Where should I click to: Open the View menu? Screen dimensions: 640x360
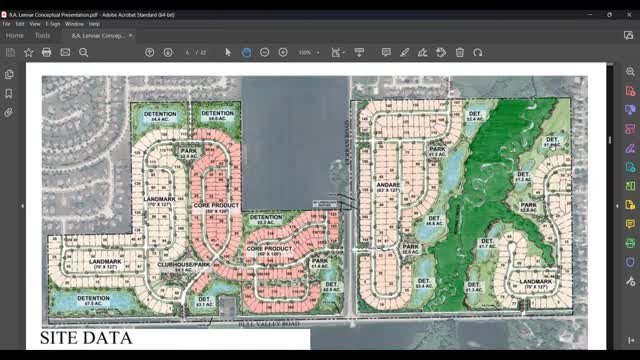35,24
